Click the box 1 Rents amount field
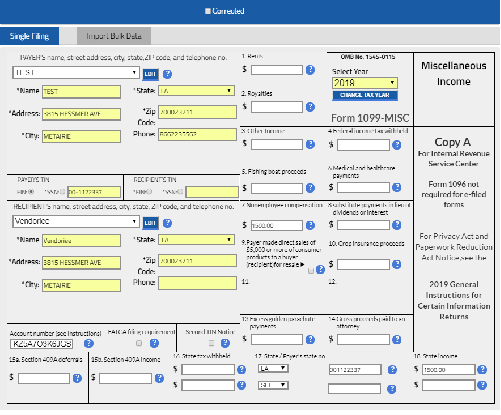 click(x=277, y=70)
